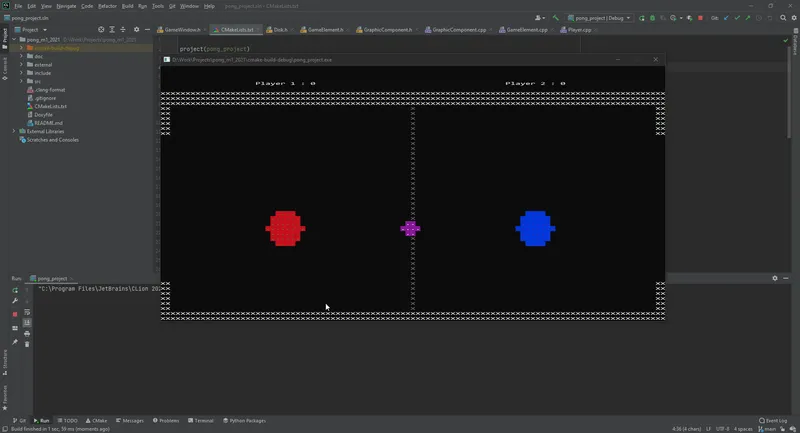The image size is (800, 433).
Task: Expand doc folder arrow
Action: point(21,56)
